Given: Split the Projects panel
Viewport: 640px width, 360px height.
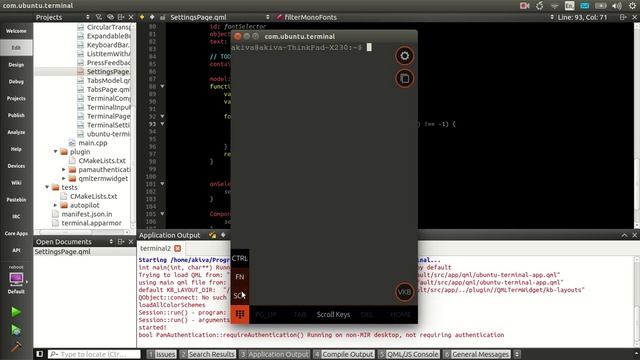Looking at the screenshot, I should click(121, 17).
